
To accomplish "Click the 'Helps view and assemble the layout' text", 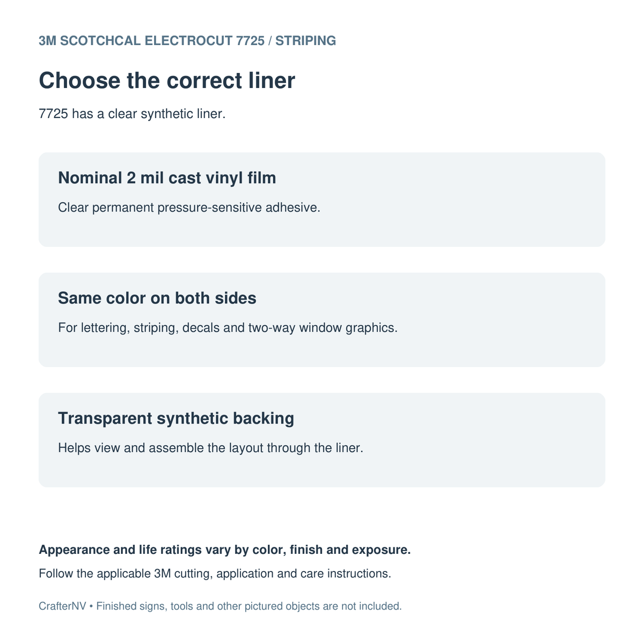I will 211,448.
